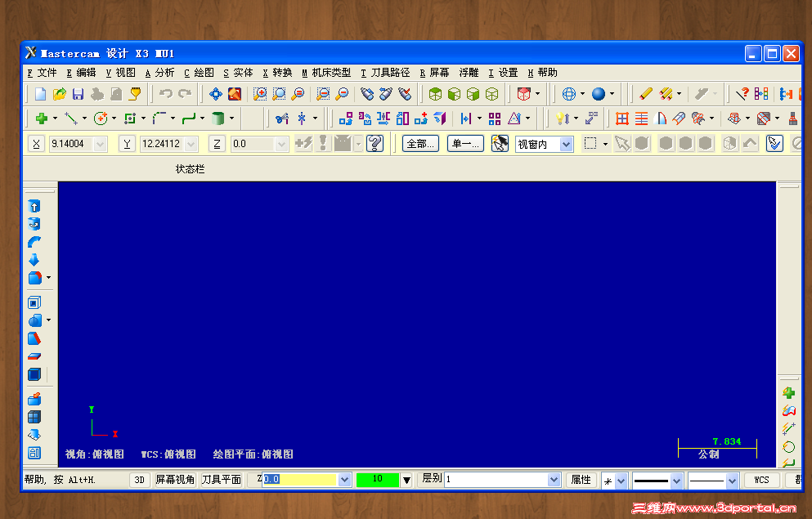This screenshot has width=812, height=519.
Task: Select the blue curved sweep icon in left sidebar
Action: click(34, 242)
